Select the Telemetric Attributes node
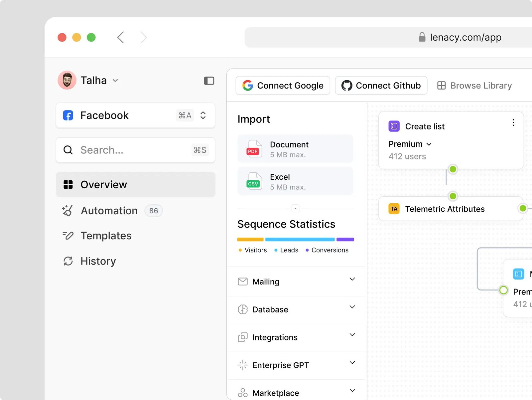The width and height of the screenshot is (532, 400). click(451, 209)
